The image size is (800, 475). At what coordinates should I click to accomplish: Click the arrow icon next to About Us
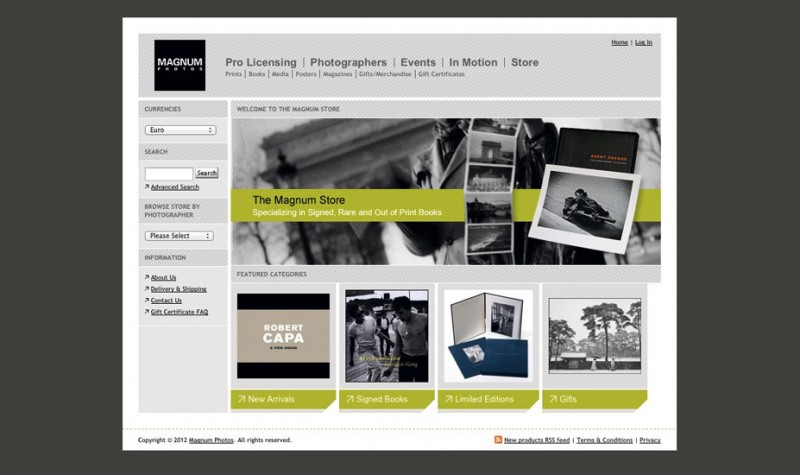(x=147, y=278)
